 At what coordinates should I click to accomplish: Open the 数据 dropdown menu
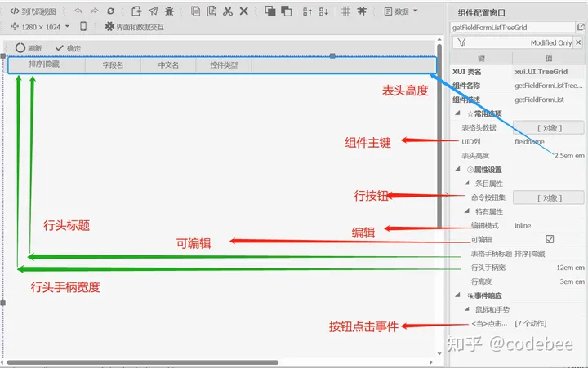click(x=401, y=11)
